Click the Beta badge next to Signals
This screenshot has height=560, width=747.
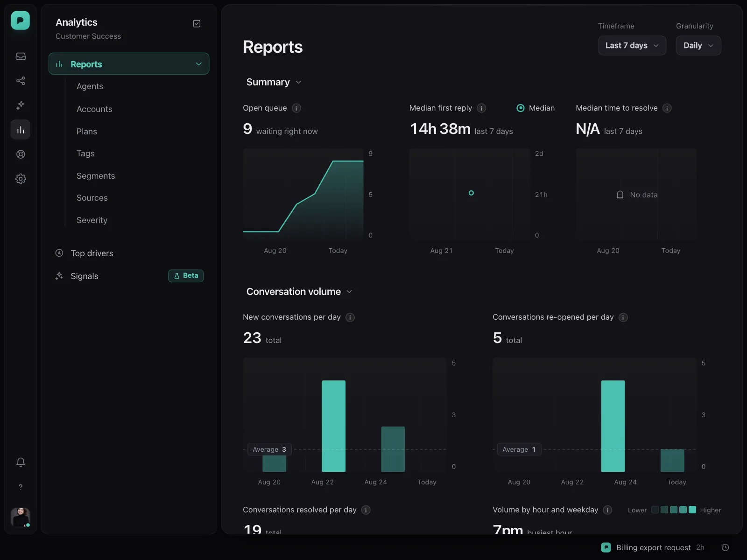[186, 276]
